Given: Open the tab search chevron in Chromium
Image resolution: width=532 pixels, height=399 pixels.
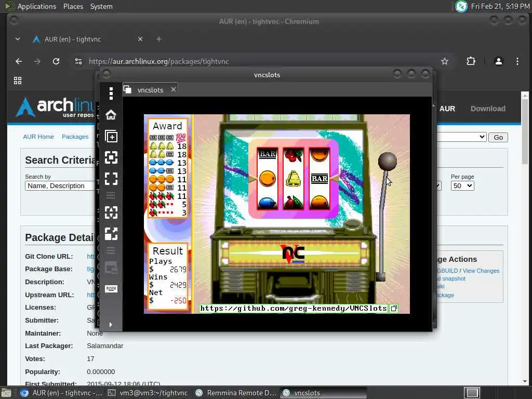Looking at the screenshot, I should (x=18, y=39).
